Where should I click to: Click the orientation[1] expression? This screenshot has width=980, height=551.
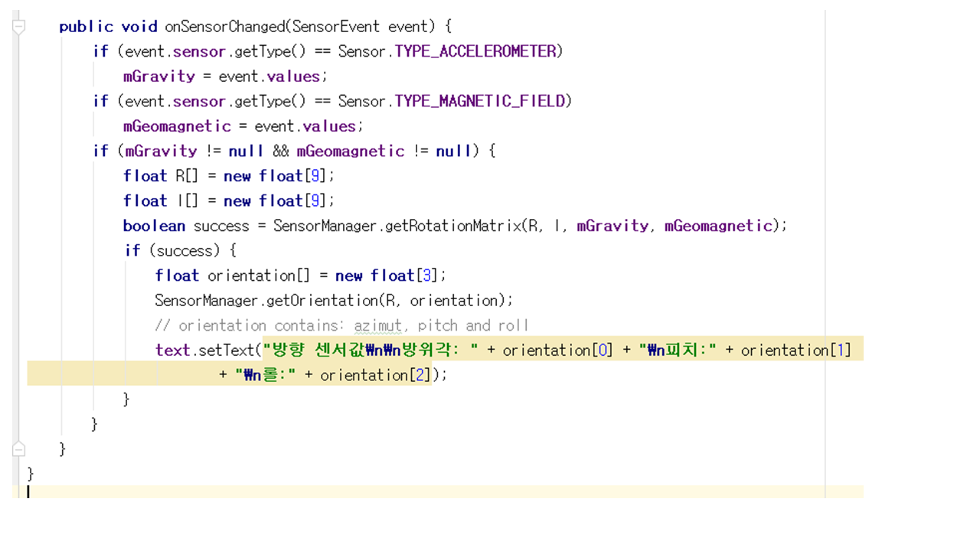tap(795, 350)
